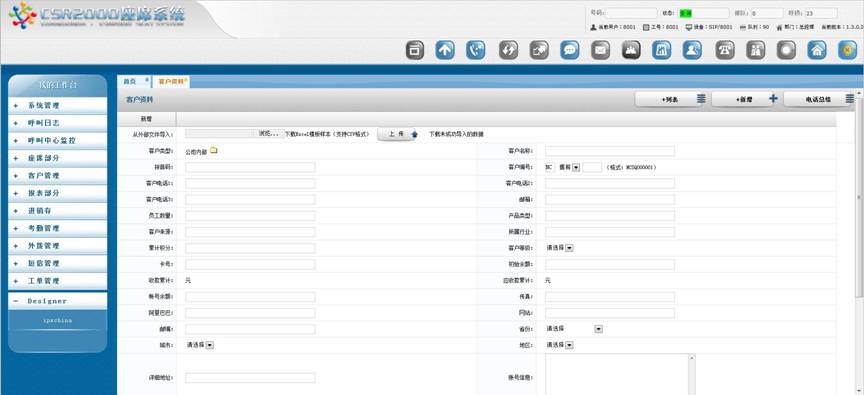Click the blue phone handset toolbar icon
Screen dimensions: 864x395
click(x=476, y=50)
